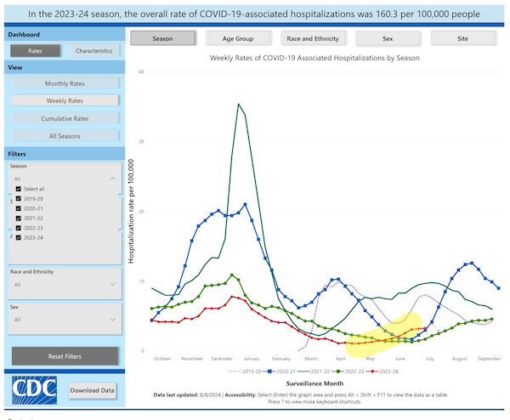Viewport: 510px width, 420px height.
Task: Uncheck the 2021-22 season checkbox
Action: pos(19,218)
